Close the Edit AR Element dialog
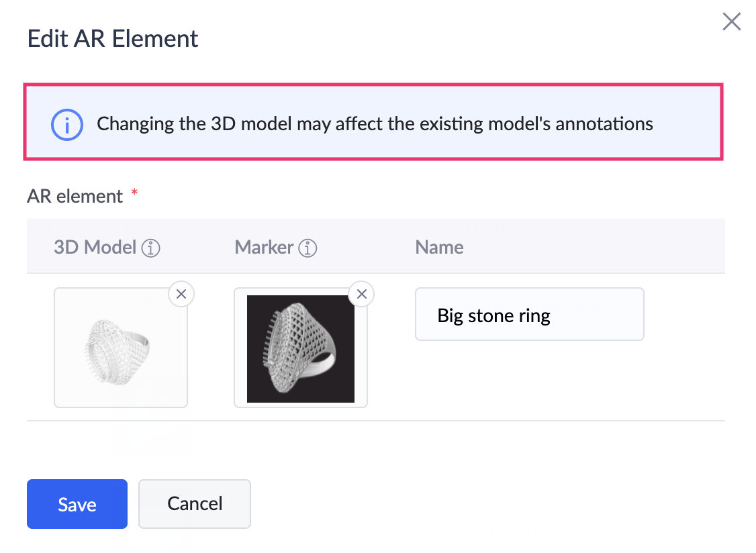 (731, 21)
